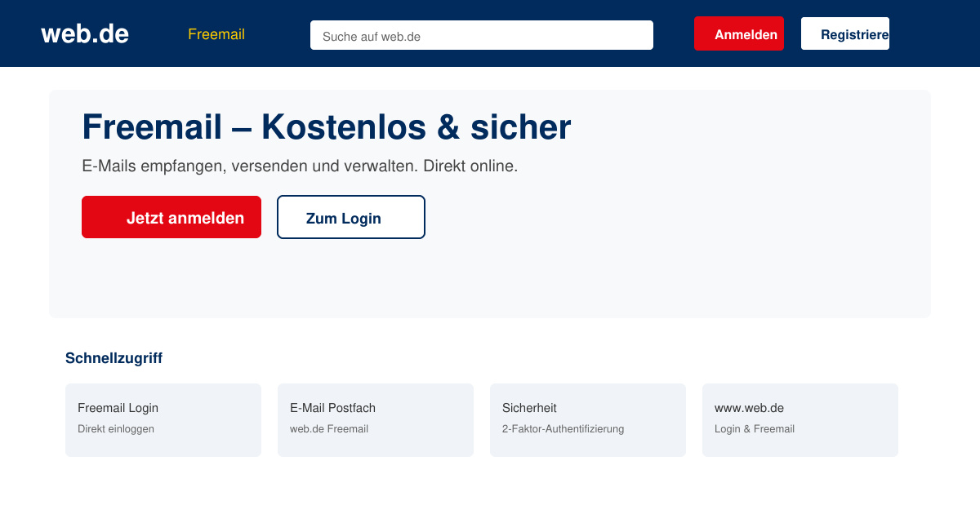Open the 'Freemail Login' quick access card
This screenshot has width=980, height=514.
(x=163, y=420)
